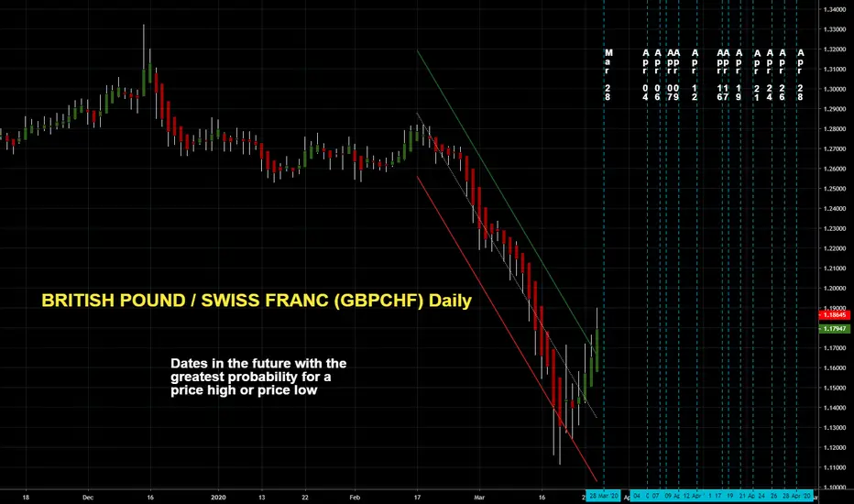Click the green 1.17947 price tag
Viewport: 854px width, 504px height.
(x=834, y=329)
